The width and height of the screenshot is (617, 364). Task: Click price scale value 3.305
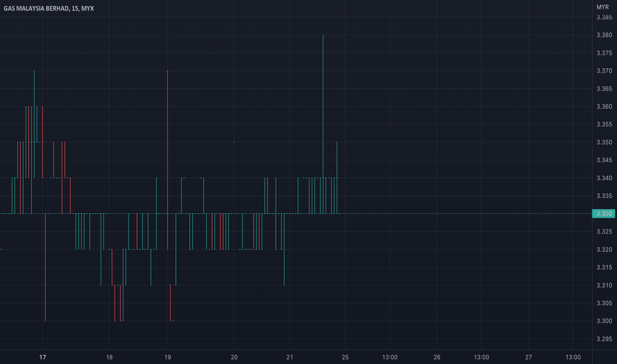(x=604, y=303)
